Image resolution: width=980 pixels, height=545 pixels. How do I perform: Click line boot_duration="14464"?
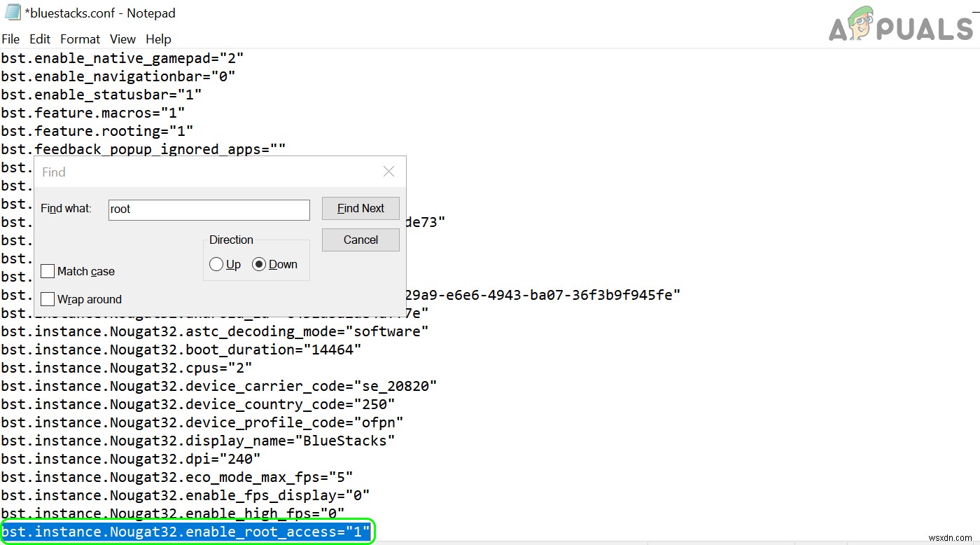coord(181,350)
